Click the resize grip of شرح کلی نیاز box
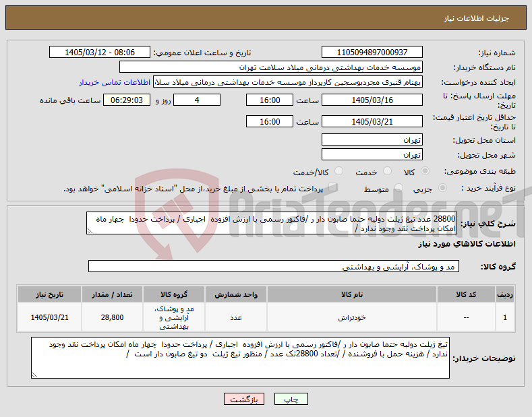Viewport: 532px width, 417px height. [x=90, y=231]
